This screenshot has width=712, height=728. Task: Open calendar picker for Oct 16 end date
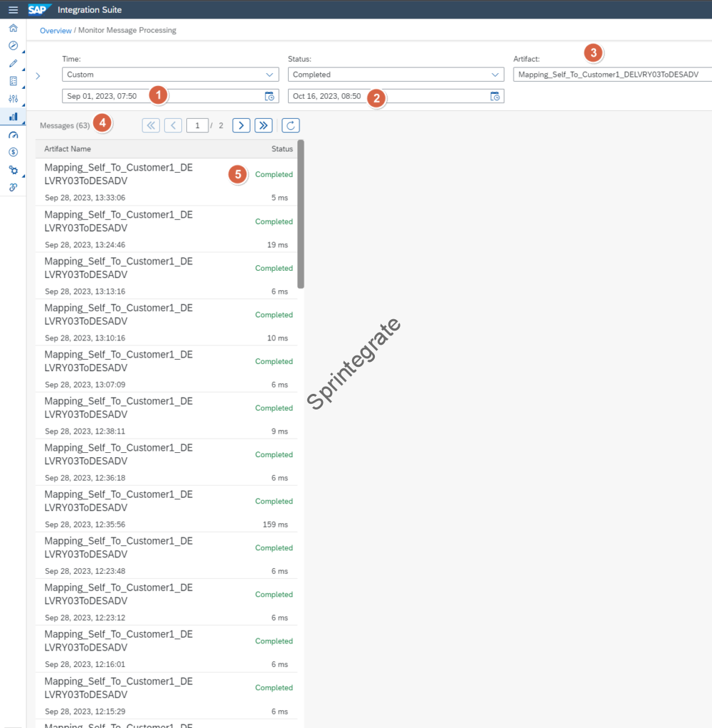click(x=495, y=97)
